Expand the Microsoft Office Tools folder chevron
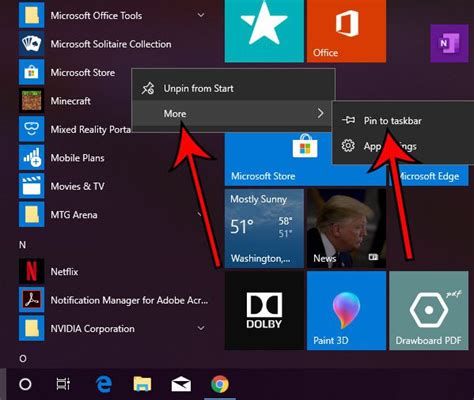Viewport: 474px width, 400px height. click(201, 15)
